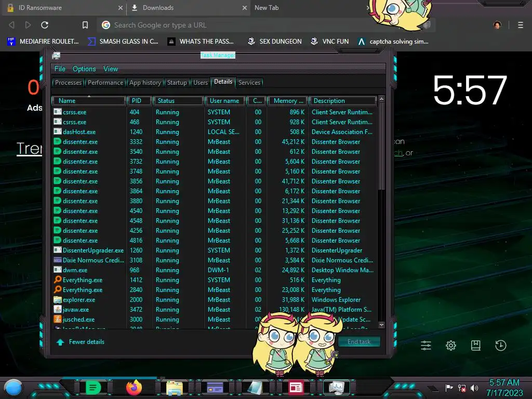Image resolution: width=532 pixels, height=399 pixels.
Task: Switch to Users tab
Action: pyautogui.click(x=201, y=83)
